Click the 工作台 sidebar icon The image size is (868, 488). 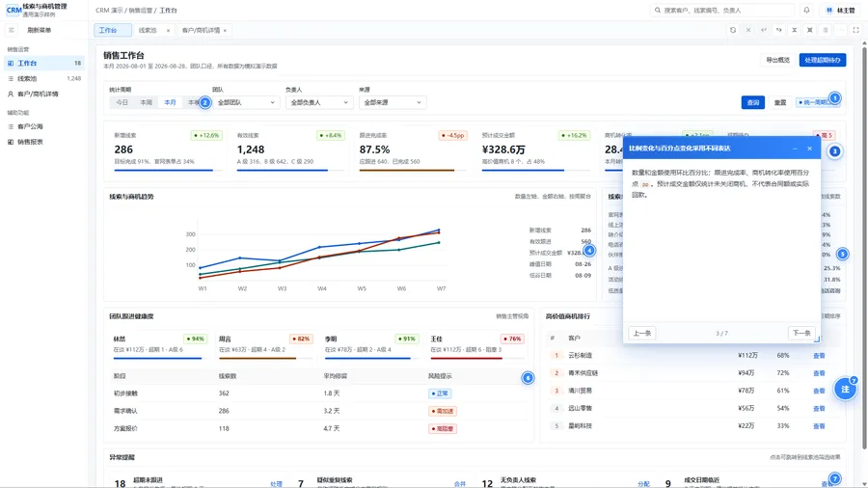tap(11, 63)
